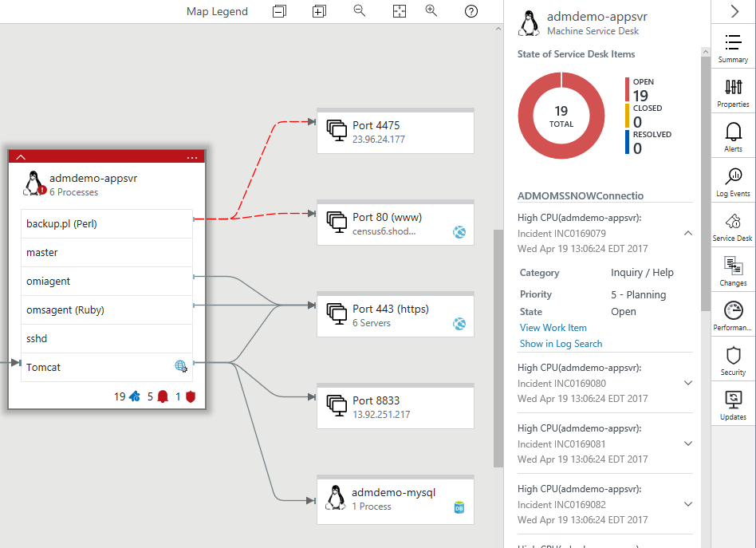Expand incident INC0169080 details
The height and width of the screenshot is (548, 756).
pyautogui.click(x=688, y=383)
